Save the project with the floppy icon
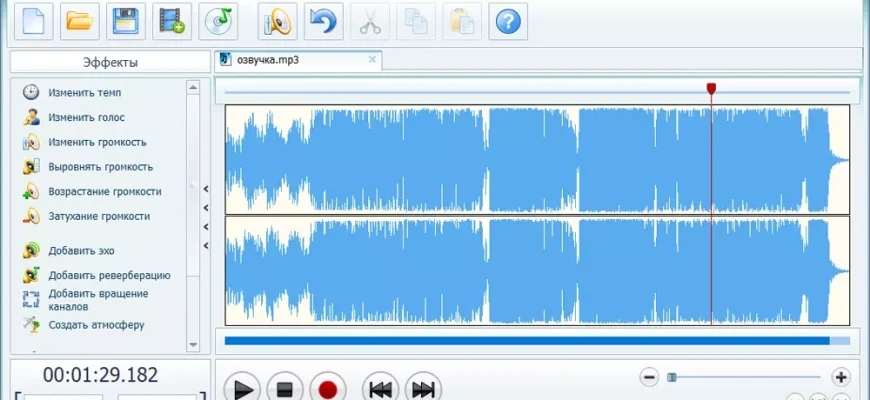Screen dimensions: 870x400 pyautogui.click(x=126, y=20)
